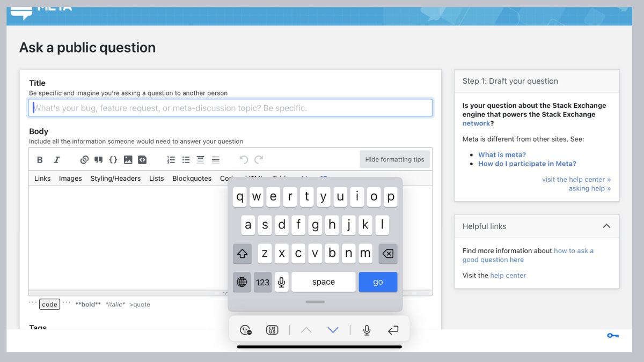Screen dimensions: 644x362
Task: Insert a hyperlink using the link icon
Action: (x=84, y=160)
